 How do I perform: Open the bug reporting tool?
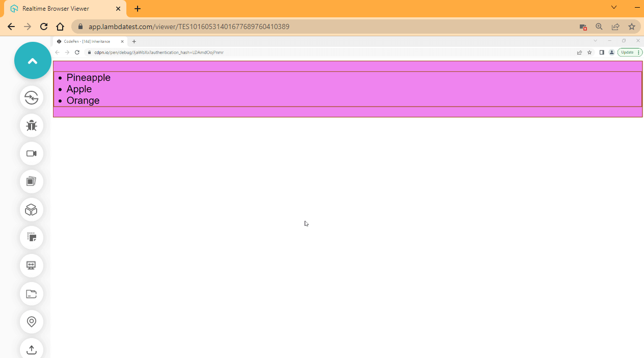click(32, 125)
